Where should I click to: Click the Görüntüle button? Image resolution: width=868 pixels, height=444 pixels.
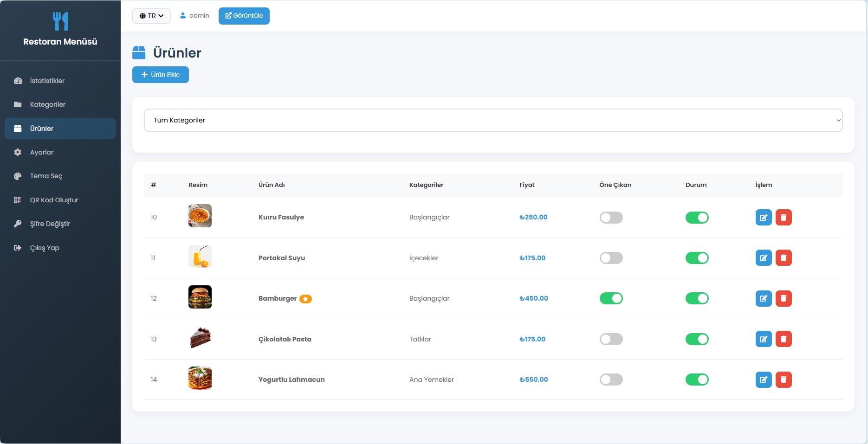tap(244, 16)
